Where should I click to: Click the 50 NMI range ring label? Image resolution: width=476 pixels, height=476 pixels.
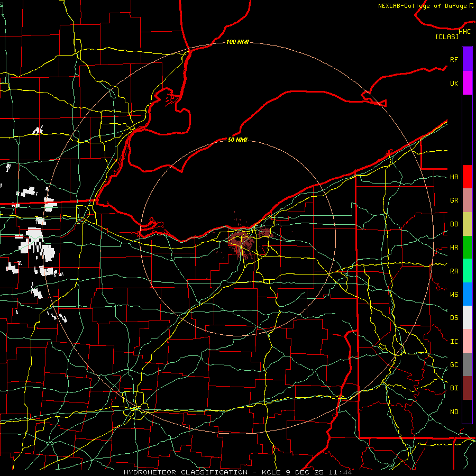pyautogui.click(x=237, y=140)
